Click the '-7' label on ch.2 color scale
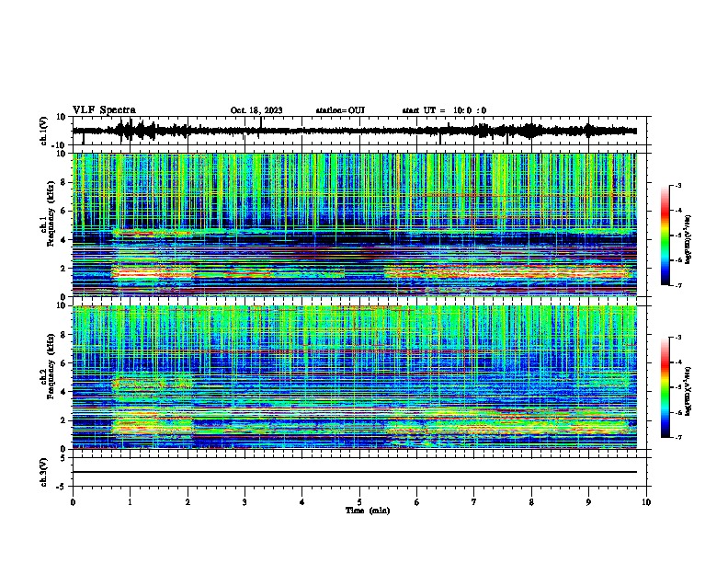The height and width of the screenshot is (563, 728). tap(678, 437)
